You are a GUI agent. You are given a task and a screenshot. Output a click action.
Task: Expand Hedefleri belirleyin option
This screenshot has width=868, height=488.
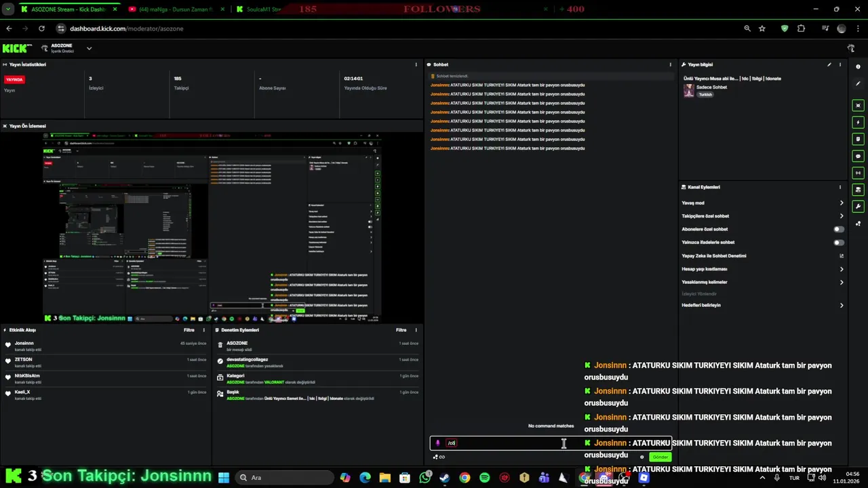coord(842,305)
